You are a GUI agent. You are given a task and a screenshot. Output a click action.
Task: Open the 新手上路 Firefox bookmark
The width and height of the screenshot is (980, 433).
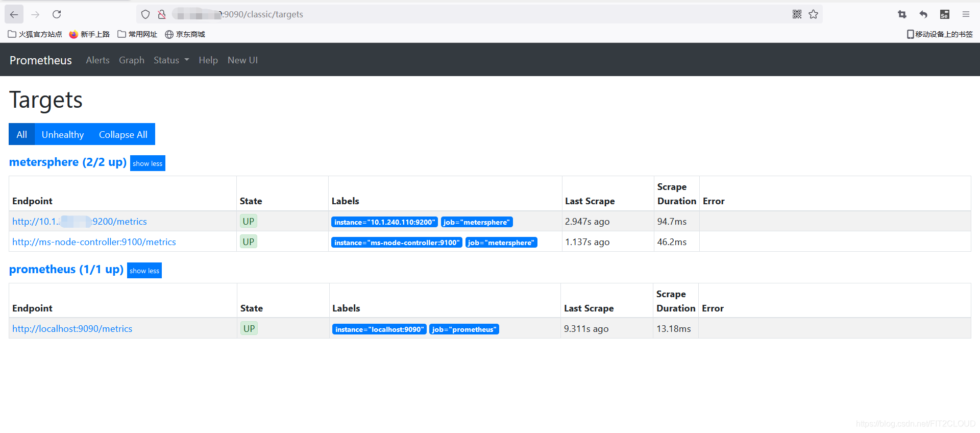point(89,34)
